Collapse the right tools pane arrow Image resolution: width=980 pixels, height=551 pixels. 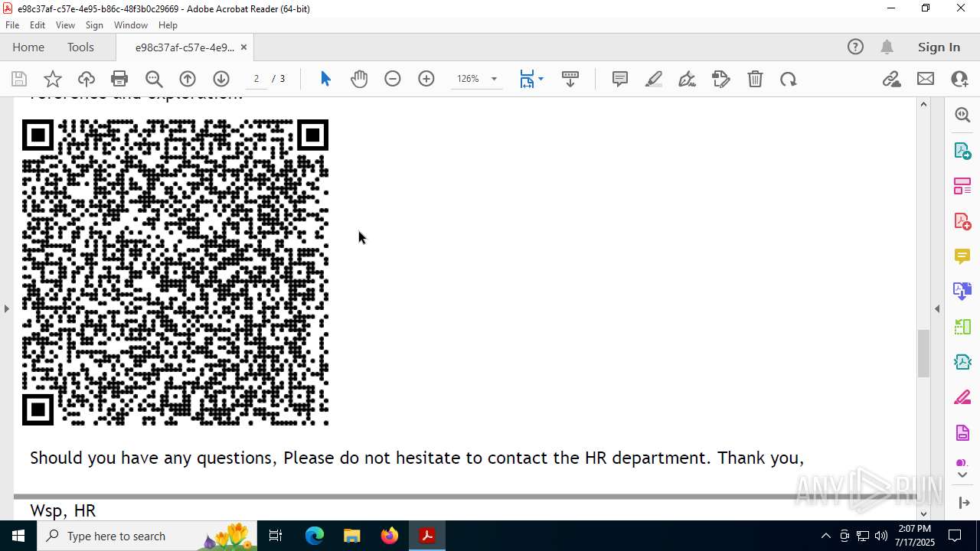[x=937, y=308]
